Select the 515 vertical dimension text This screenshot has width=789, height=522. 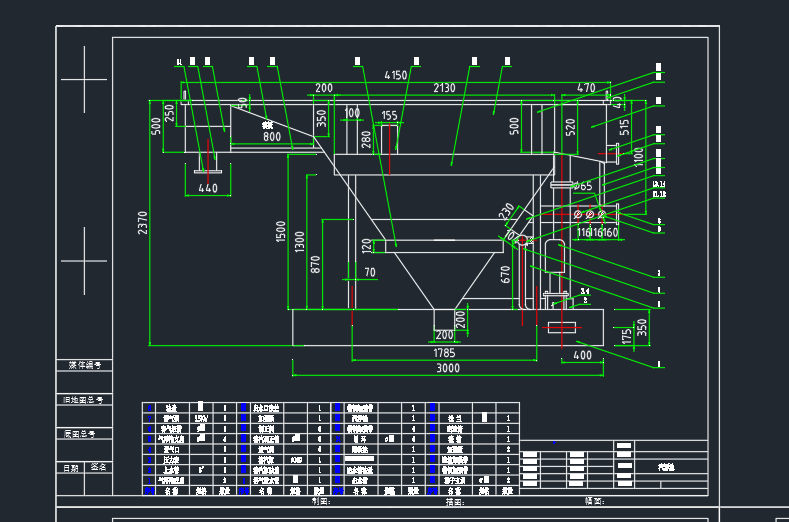pos(624,127)
